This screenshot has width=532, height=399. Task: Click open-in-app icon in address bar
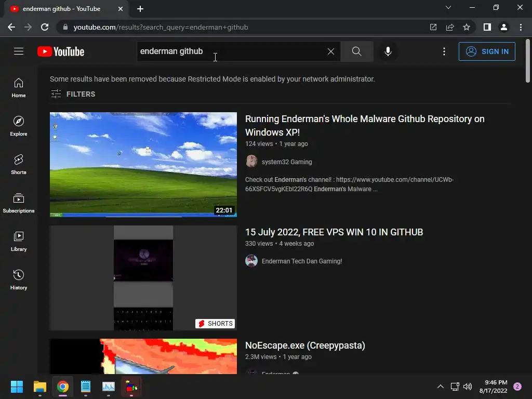tap(433, 27)
